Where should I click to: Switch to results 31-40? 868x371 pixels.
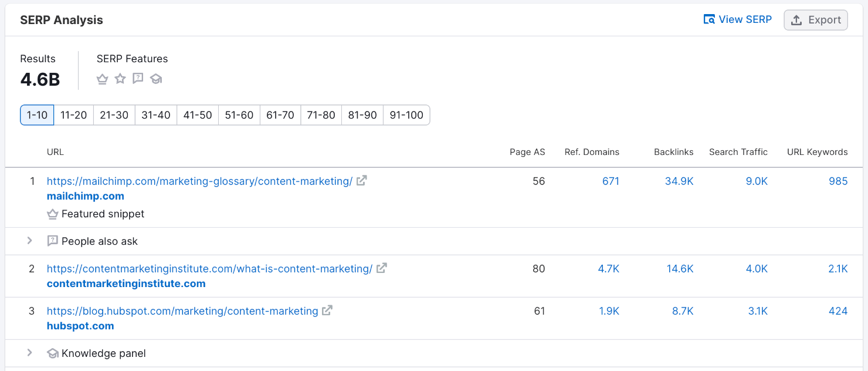[156, 115]
